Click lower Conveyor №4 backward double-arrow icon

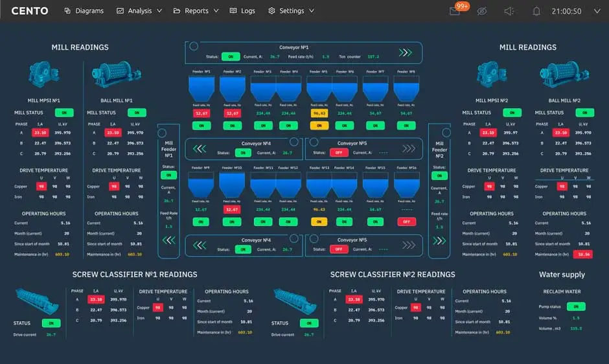click(200, 245)
